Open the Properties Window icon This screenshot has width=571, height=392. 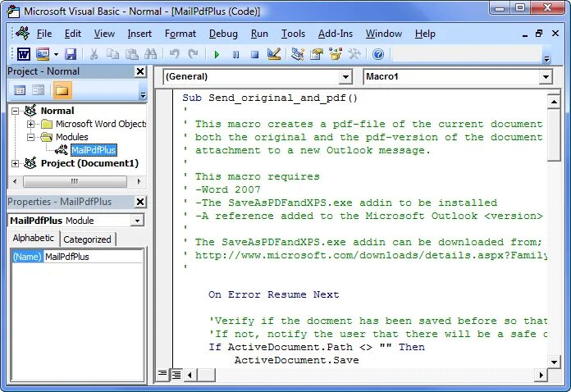pyautogui.click(x=317, y=55)
